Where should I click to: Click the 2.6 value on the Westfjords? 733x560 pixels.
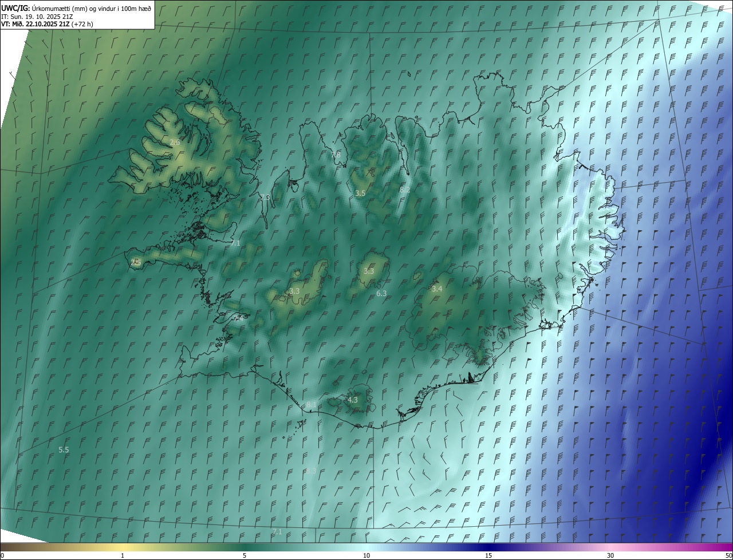coord(175,142)
